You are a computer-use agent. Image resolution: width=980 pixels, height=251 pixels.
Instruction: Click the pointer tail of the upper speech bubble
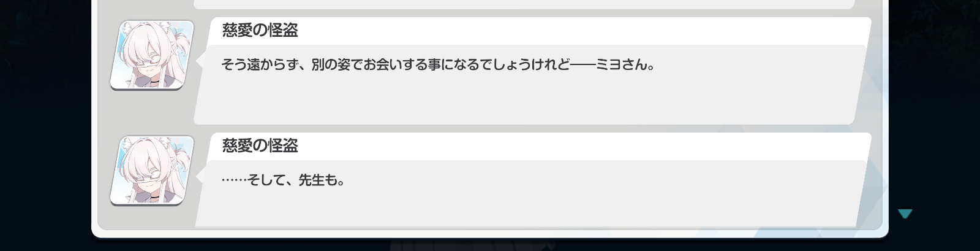point(199,60)
